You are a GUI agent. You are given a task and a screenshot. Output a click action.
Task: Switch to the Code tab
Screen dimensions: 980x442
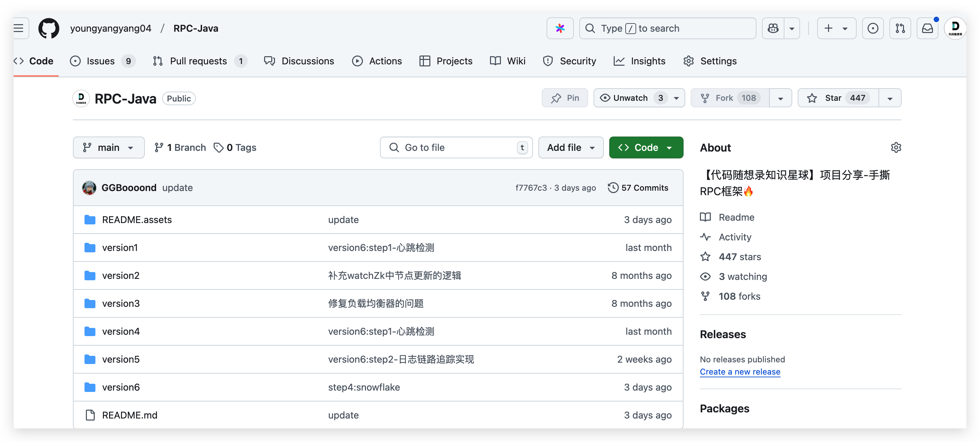click(34, 61)
